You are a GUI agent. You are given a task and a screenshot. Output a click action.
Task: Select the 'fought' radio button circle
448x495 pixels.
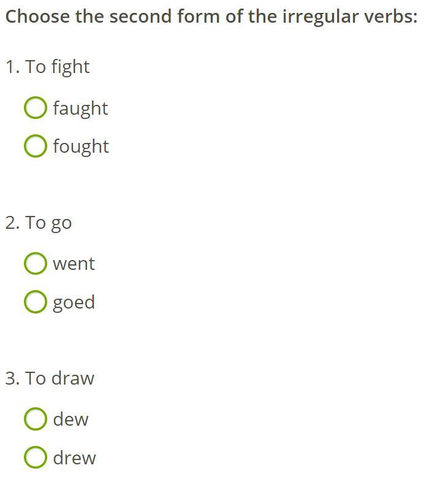click(x=36, y=146)
